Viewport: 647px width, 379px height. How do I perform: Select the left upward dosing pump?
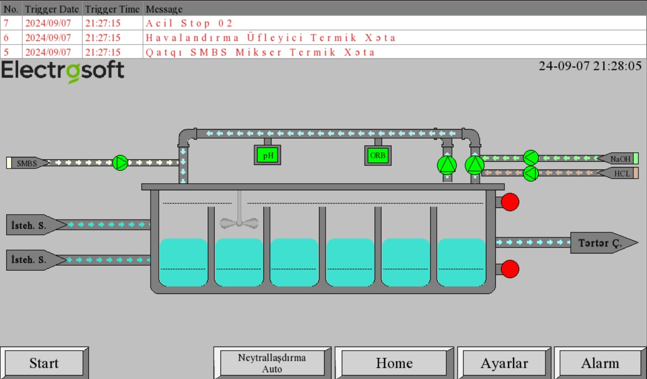[x=447, y=165]
